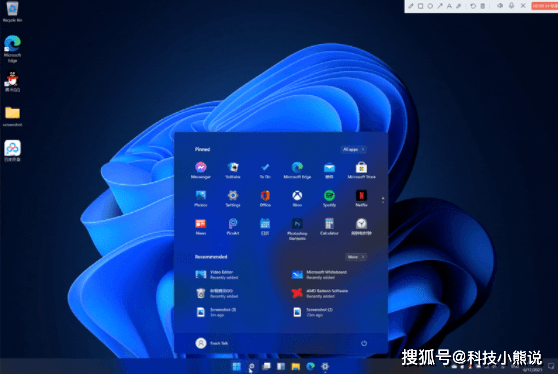Open Screenshot (3) recommended file

(216, 312)
